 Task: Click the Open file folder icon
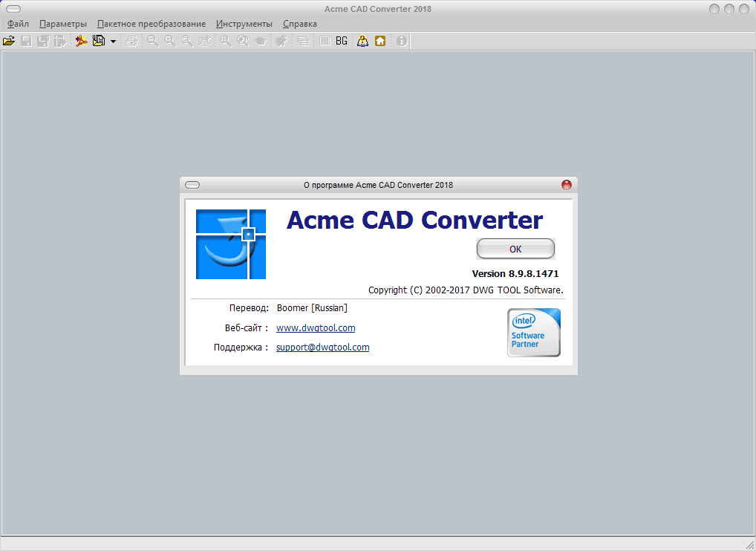pos(9,41)
